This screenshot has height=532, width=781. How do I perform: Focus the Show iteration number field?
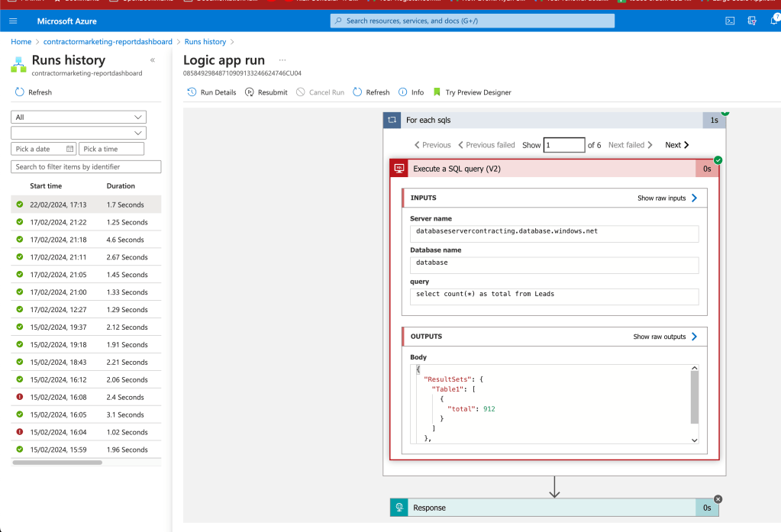click(x=564, y=145)
